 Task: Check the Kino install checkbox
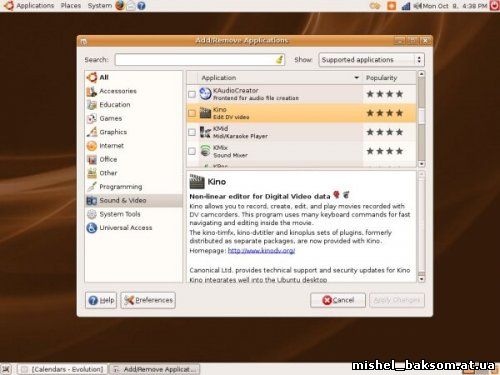click(192, 113)
